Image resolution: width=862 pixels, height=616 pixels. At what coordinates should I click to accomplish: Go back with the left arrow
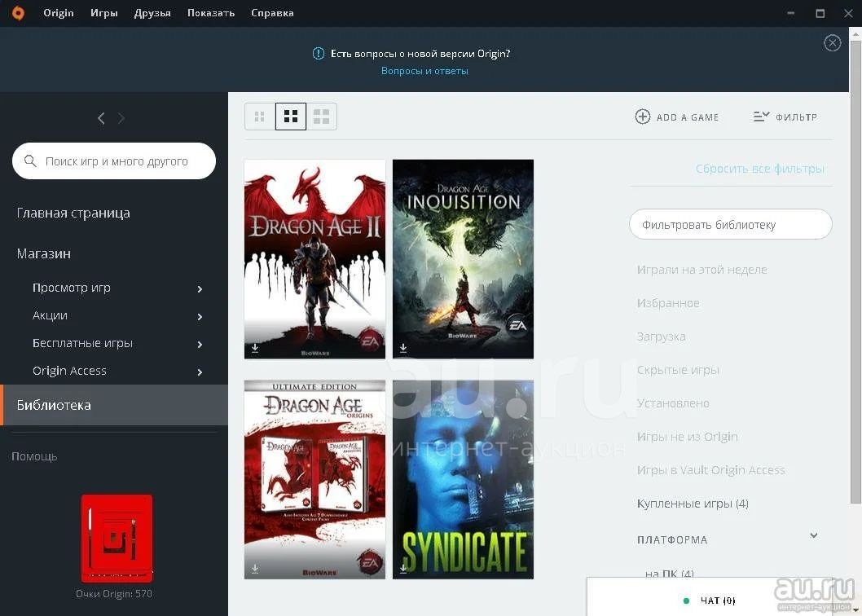pos(101,117)
